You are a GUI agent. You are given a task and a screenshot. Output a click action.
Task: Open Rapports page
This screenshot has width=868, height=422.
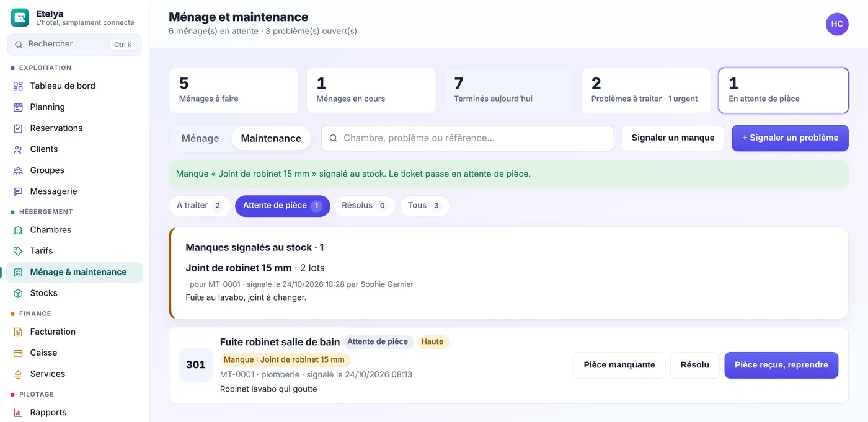pos(74,412)
